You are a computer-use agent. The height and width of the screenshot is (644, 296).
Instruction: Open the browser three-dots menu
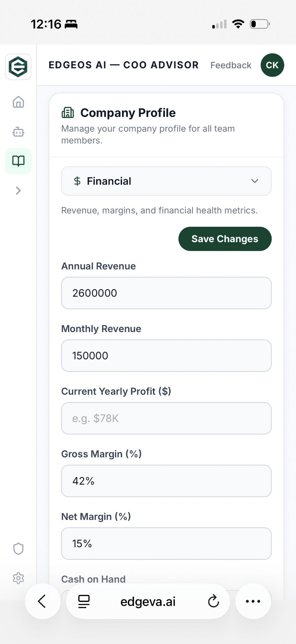coord(253,601)
